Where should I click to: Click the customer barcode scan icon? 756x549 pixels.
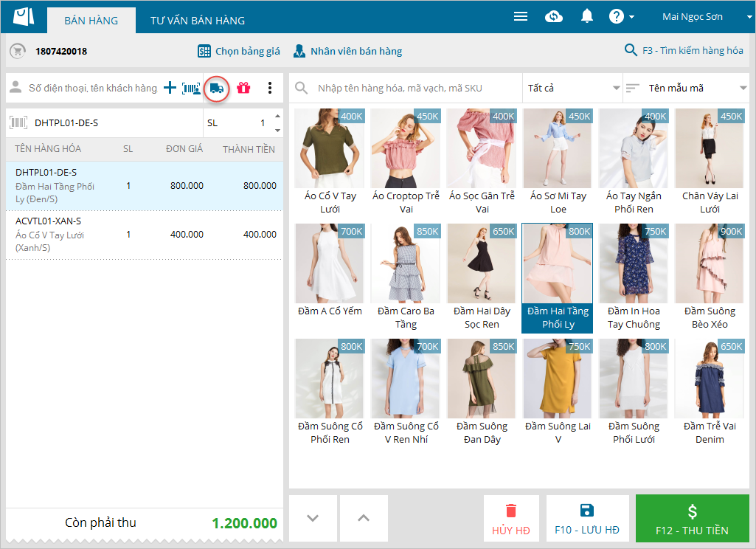coord(191,89)
